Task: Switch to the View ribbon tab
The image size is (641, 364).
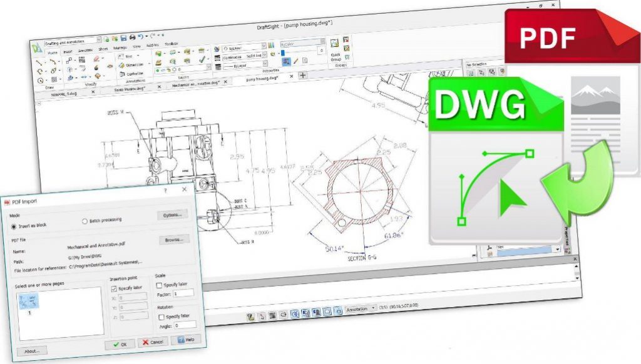Action: coord(136,46)
